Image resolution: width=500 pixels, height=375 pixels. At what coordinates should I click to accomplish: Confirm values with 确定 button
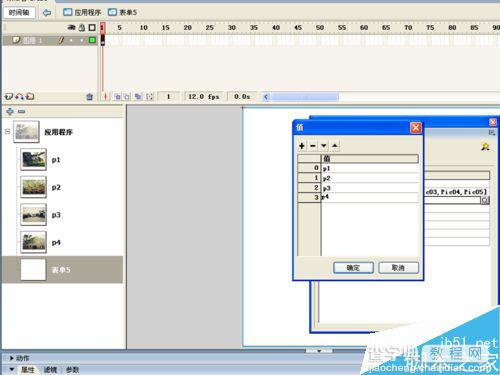point(353,268)
